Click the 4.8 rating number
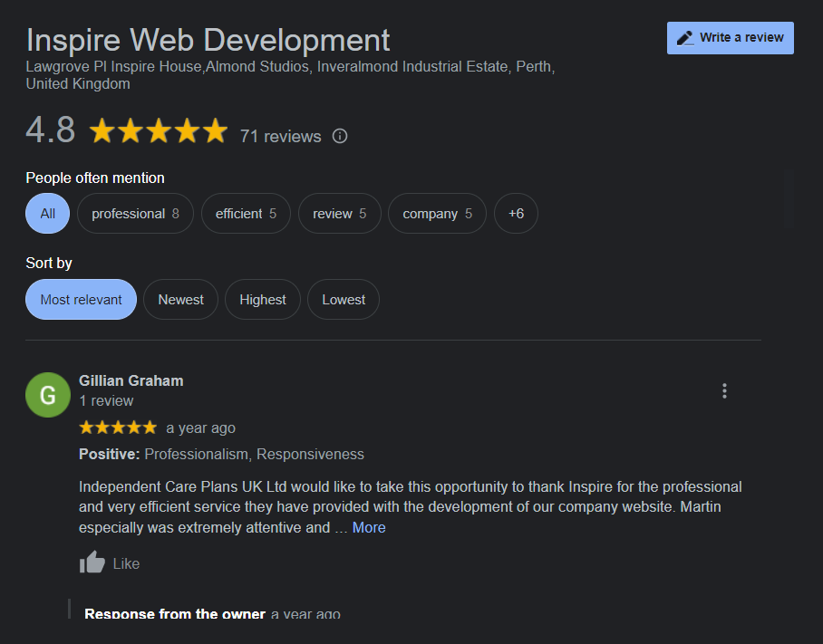 point(51,130)
